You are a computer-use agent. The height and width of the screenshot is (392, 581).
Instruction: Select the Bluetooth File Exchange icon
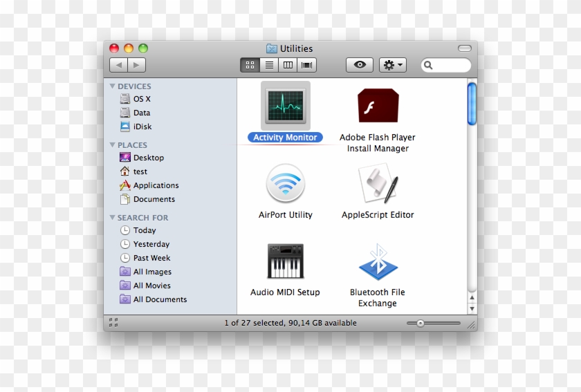[x=378, y=262]
